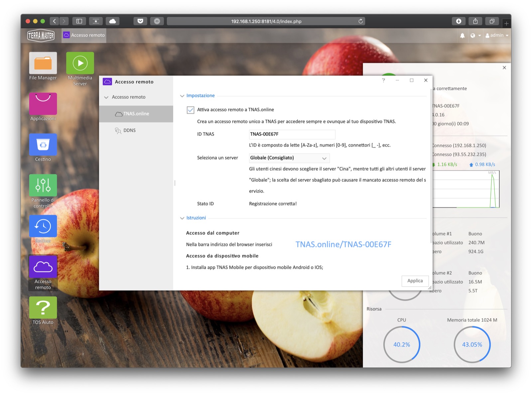The width and height of the screenshot is (532, 395).
Task: Maximize the Accesso remoto window
Action: pos(412,80)
